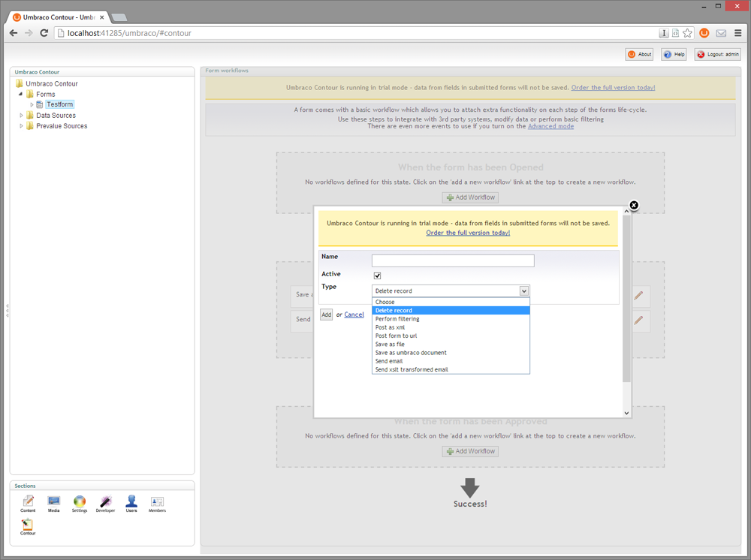Click the left panel collapse handle
The height and width of the screenshot is (560, 751).
tap(7, 310)
